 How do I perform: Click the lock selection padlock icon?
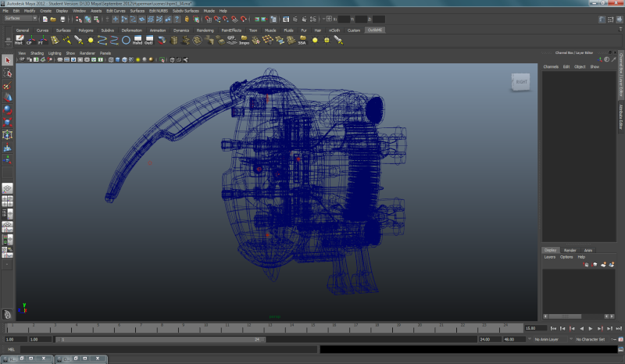pyautogui.click(x=187, y=19)
